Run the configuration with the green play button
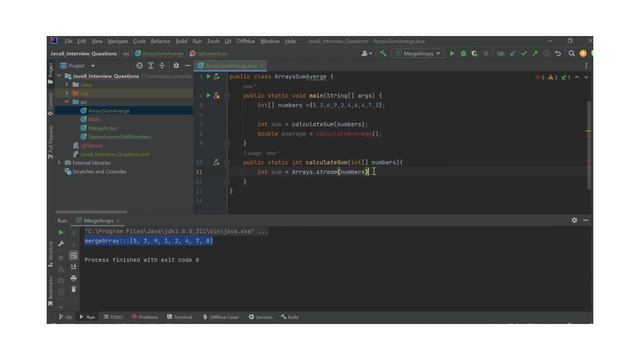 452,53
